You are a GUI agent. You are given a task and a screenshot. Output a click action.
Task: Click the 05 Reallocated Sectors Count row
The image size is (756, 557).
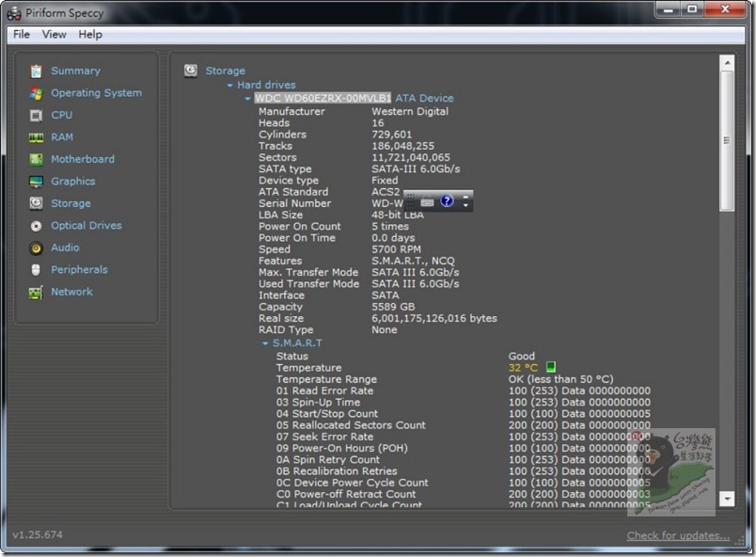tap(463, 425)
